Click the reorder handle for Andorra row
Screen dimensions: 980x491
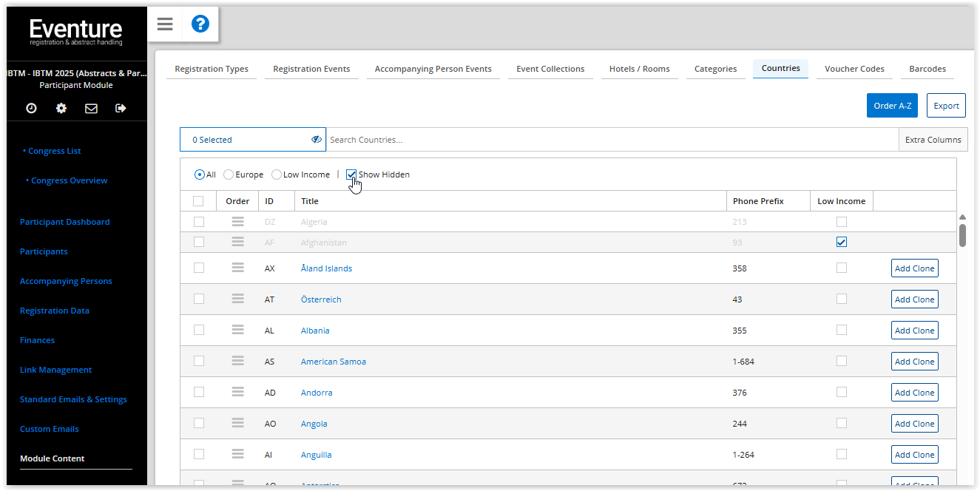tap(237, 392)
